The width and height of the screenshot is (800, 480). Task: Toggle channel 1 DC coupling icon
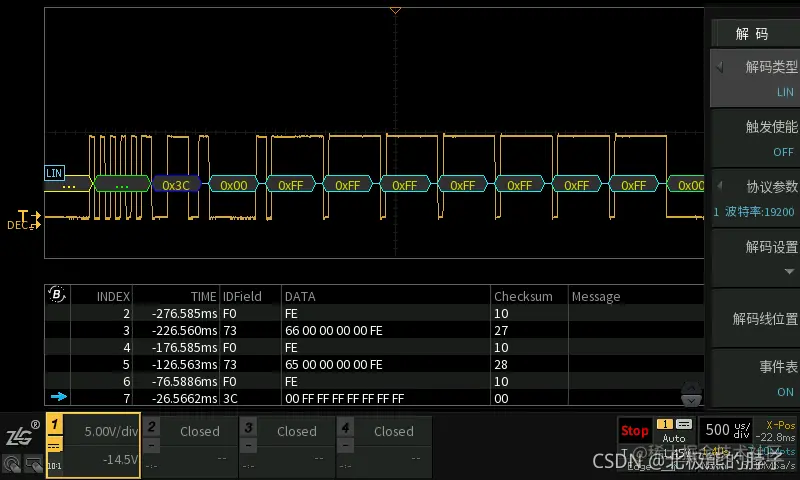click(55, 446)
